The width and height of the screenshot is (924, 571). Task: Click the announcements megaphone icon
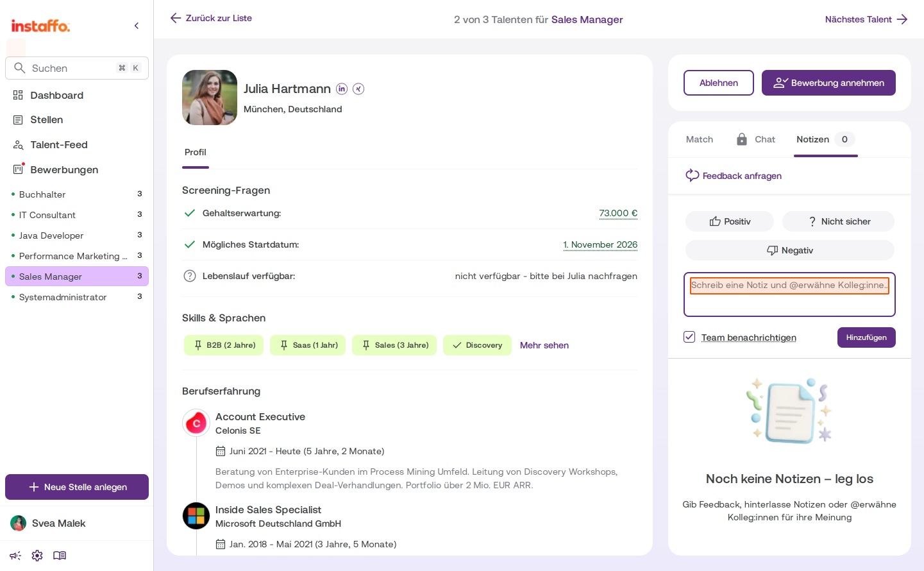coord(15,556)
